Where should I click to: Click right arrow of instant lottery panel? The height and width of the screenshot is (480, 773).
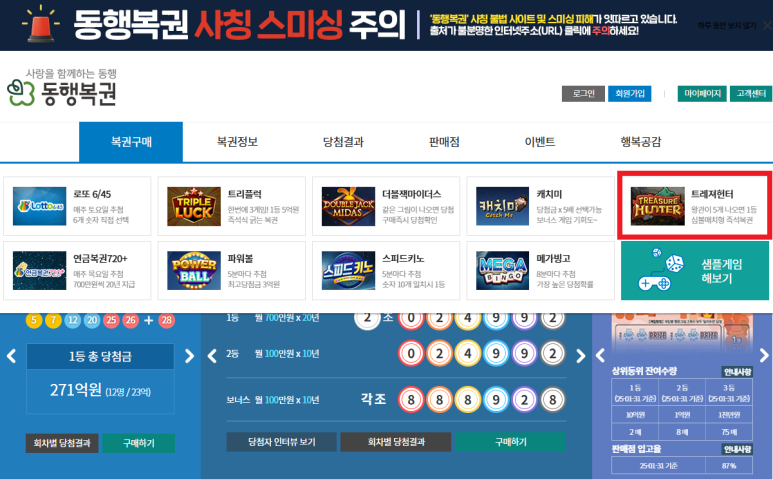pyautogui.click(x=764, y=355)
